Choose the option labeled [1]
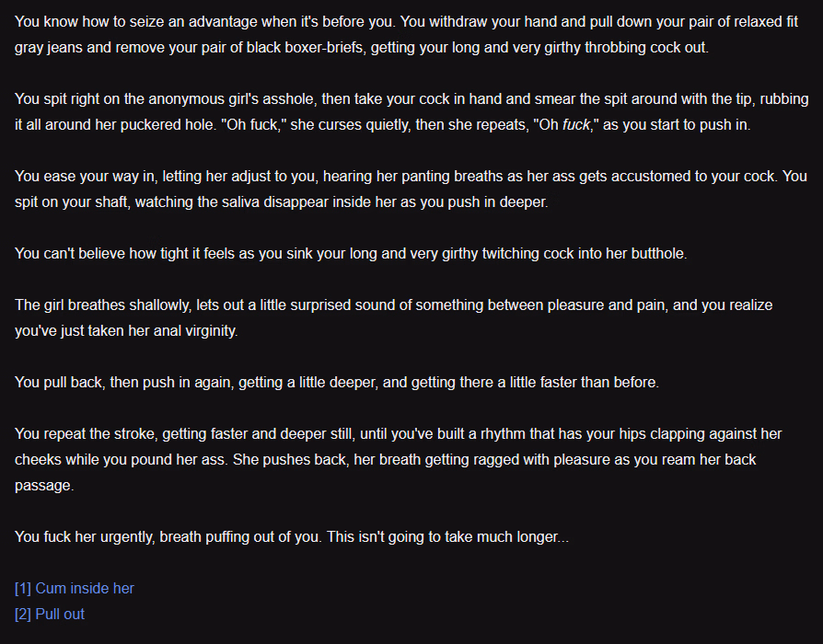The height and width of the screenshot is (644, 823). click(74, 589)
